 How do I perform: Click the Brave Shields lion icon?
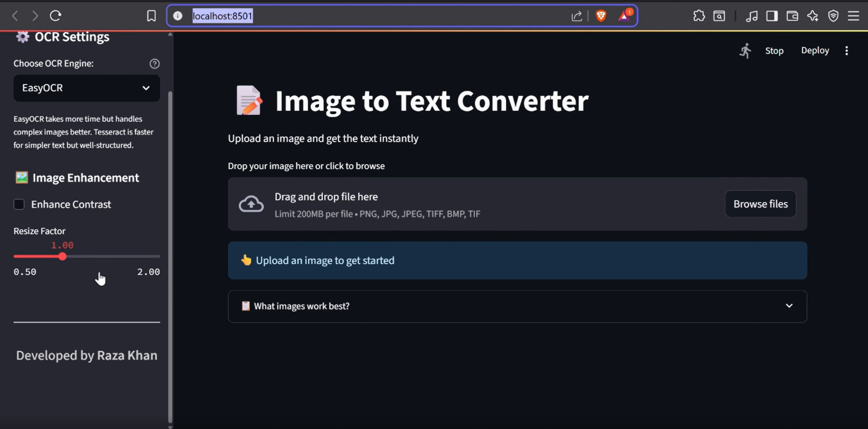point(601,16)
